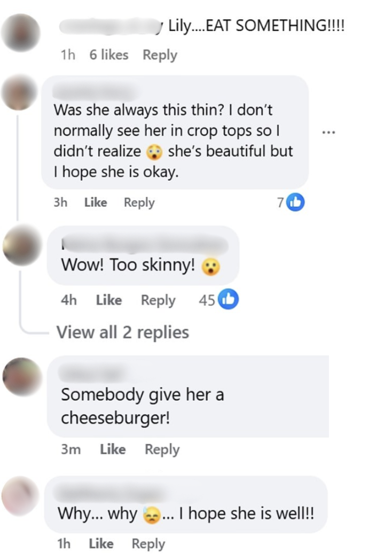Like the 'I hope she is well' comment
The image size is (392, 559).
click(101, 544)
